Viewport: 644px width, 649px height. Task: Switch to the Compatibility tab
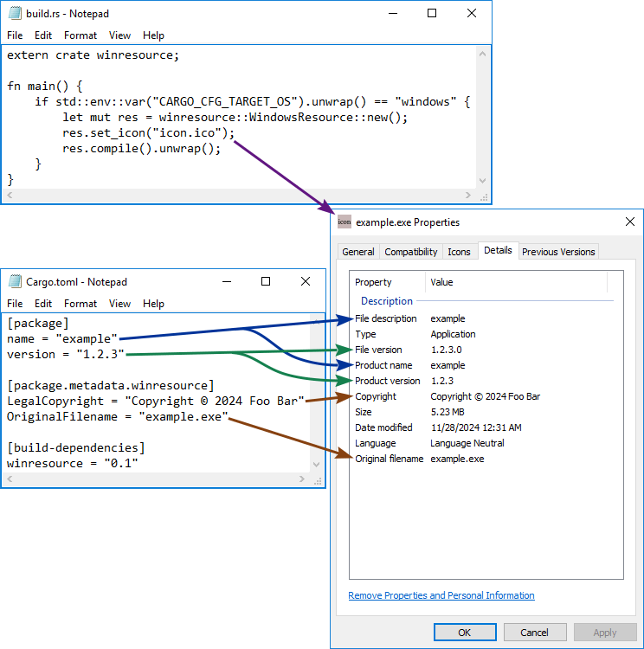click(x=411, y=252)
